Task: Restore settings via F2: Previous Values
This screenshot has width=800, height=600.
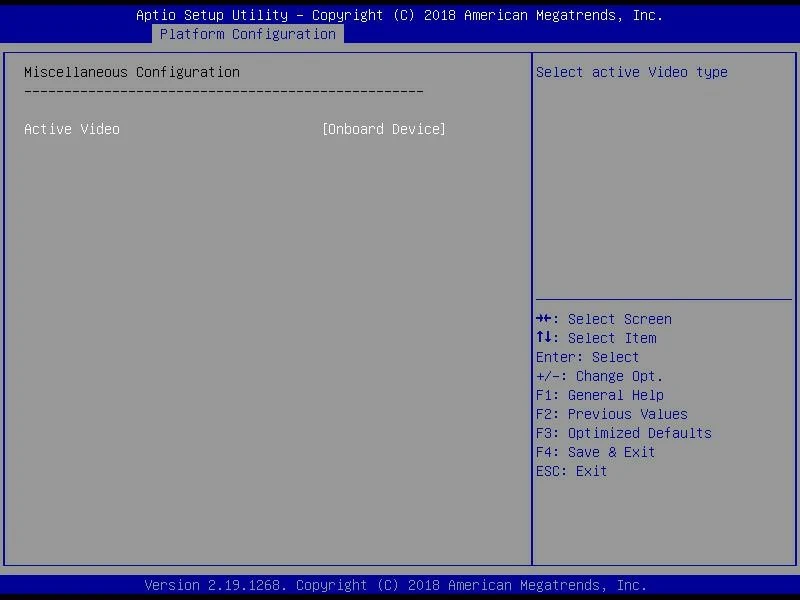Action: 611,414
